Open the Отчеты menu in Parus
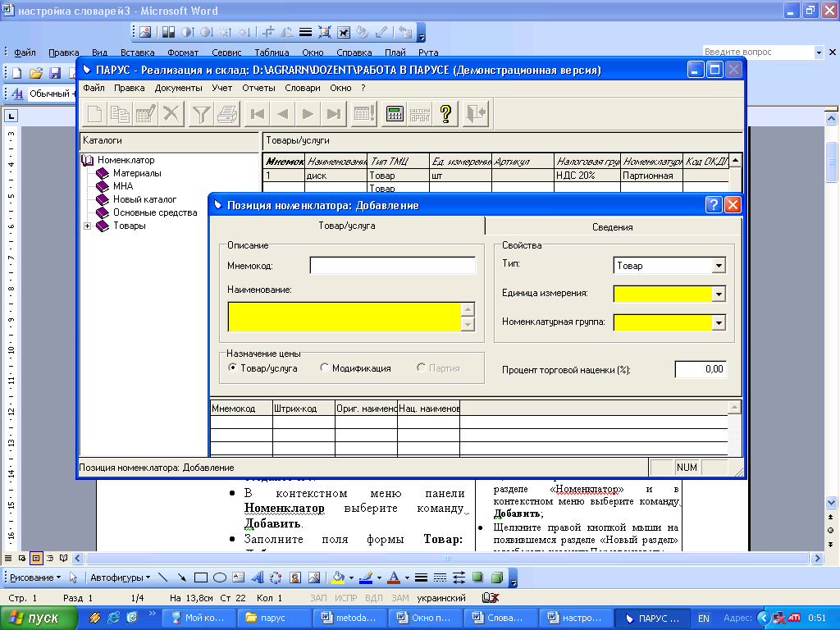 point(258,88)
